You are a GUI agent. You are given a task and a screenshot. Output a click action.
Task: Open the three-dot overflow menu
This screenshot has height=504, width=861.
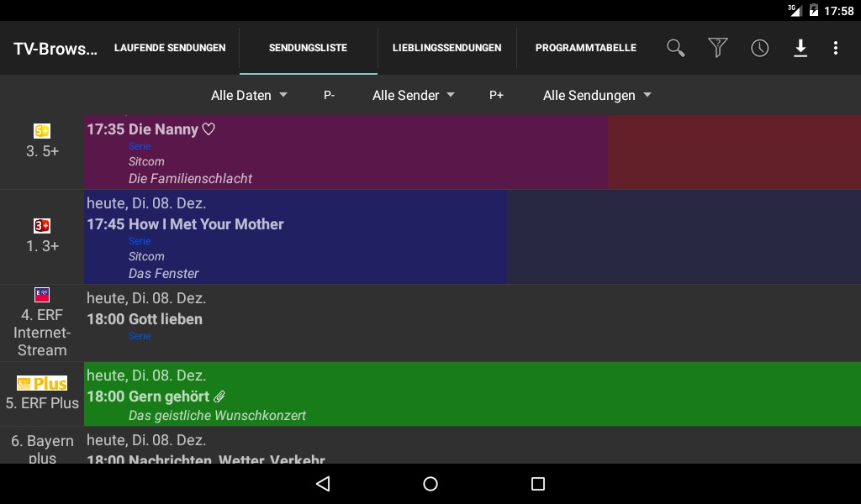click(836, 48)
